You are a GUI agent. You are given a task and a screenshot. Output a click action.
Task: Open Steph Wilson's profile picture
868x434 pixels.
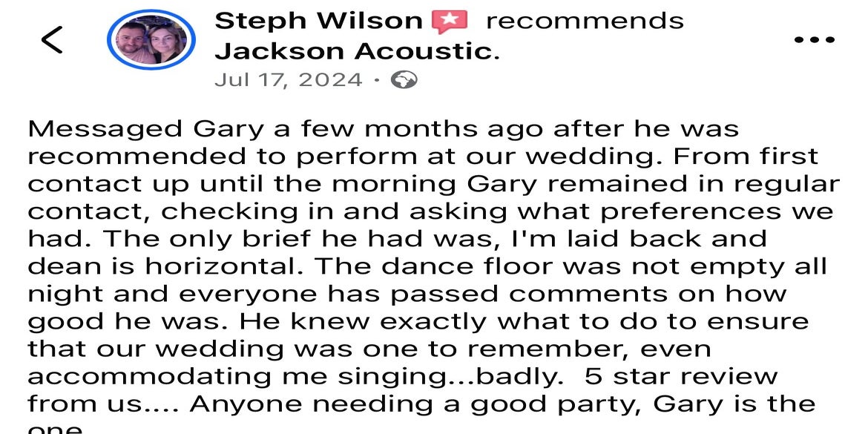click(151, 39)
